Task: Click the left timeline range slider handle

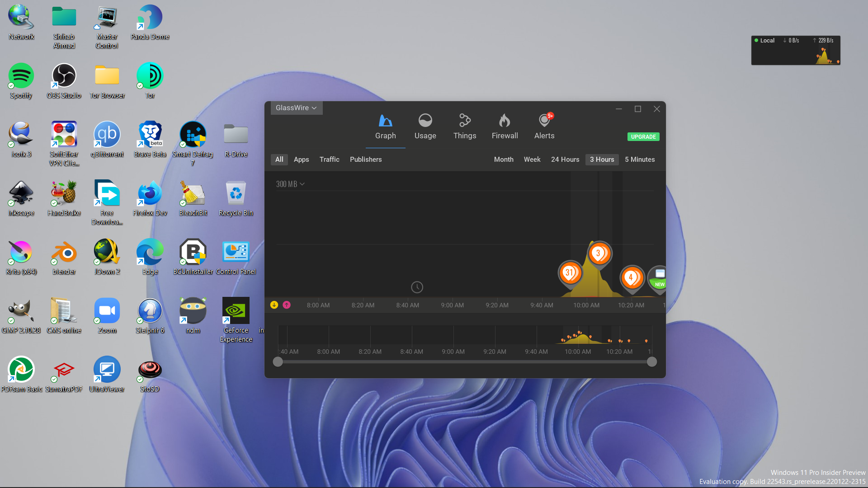Action: click(x=278, y=362)
